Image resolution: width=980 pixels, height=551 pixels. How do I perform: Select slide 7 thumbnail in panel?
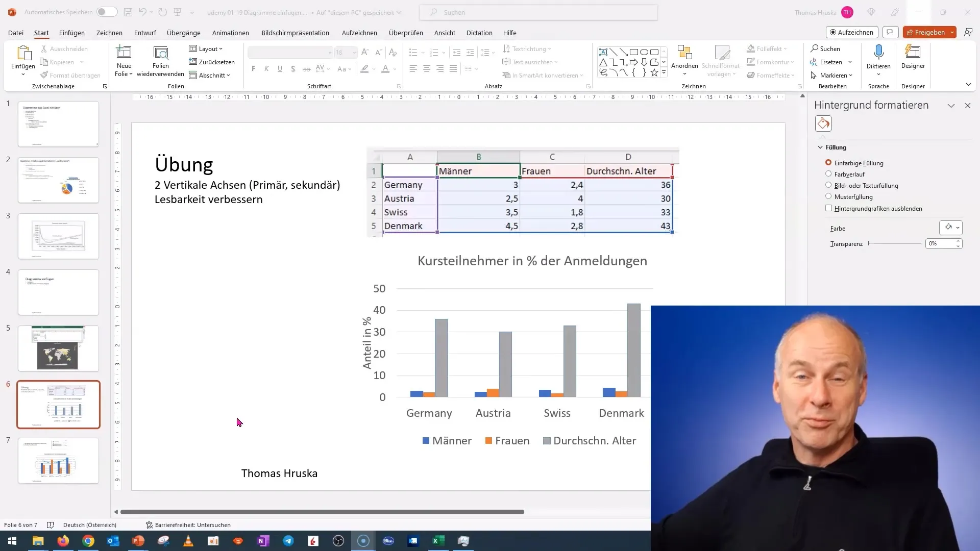pyautogui.click(x=57, y=461)
